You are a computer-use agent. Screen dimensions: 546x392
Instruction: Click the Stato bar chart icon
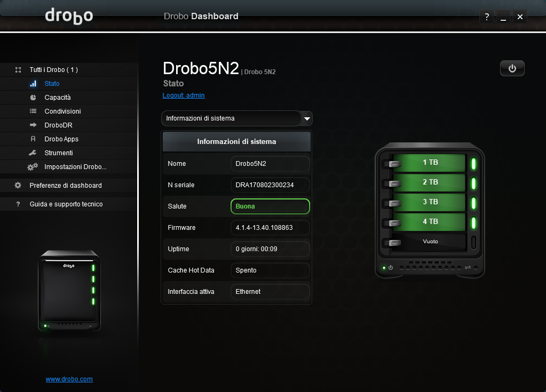(x=33, y=84)
